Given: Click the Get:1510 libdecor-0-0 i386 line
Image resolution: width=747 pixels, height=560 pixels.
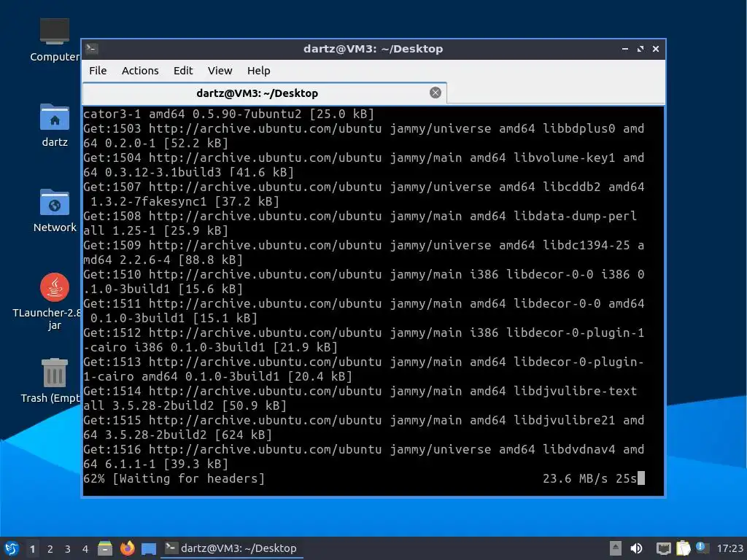Looking at the screenshot, I should pyautogui.click(x=364, y=281).
